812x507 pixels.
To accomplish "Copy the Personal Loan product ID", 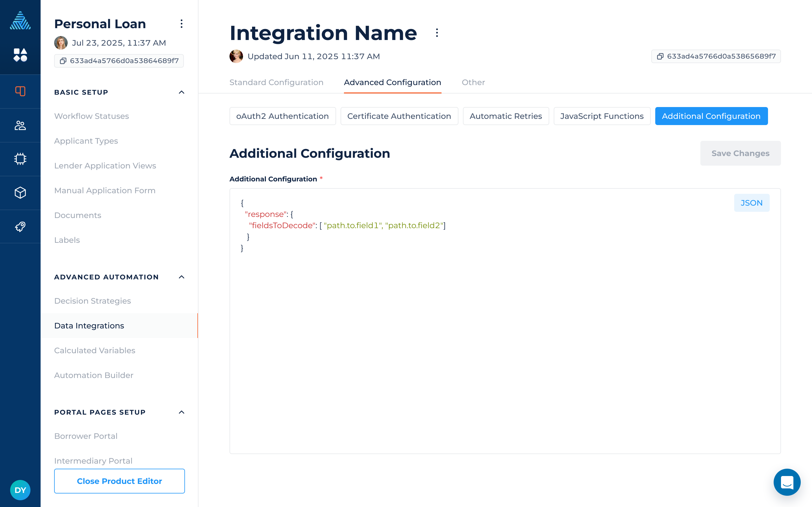I will (63, 61).
